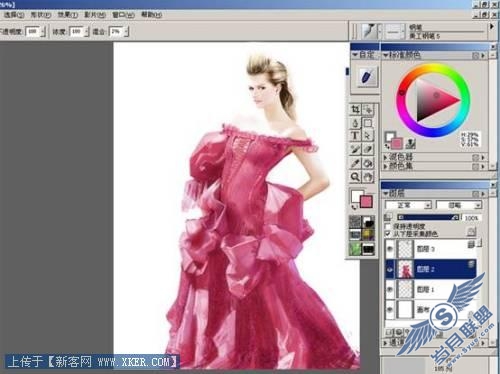Open the look selector beside the nozzle
Image resolution: width=500 pixels, height=374 pixels.
[x=368, y=249]
